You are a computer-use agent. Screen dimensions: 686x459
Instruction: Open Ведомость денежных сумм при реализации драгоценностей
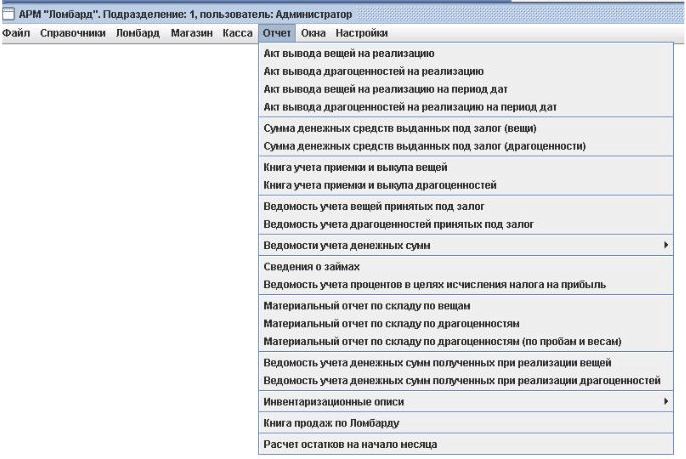click(466, 381)
